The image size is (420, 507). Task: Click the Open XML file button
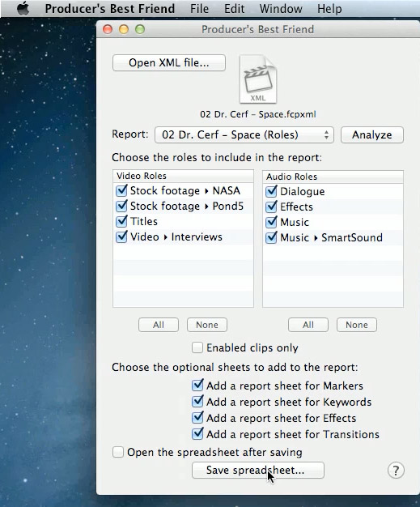169,62
